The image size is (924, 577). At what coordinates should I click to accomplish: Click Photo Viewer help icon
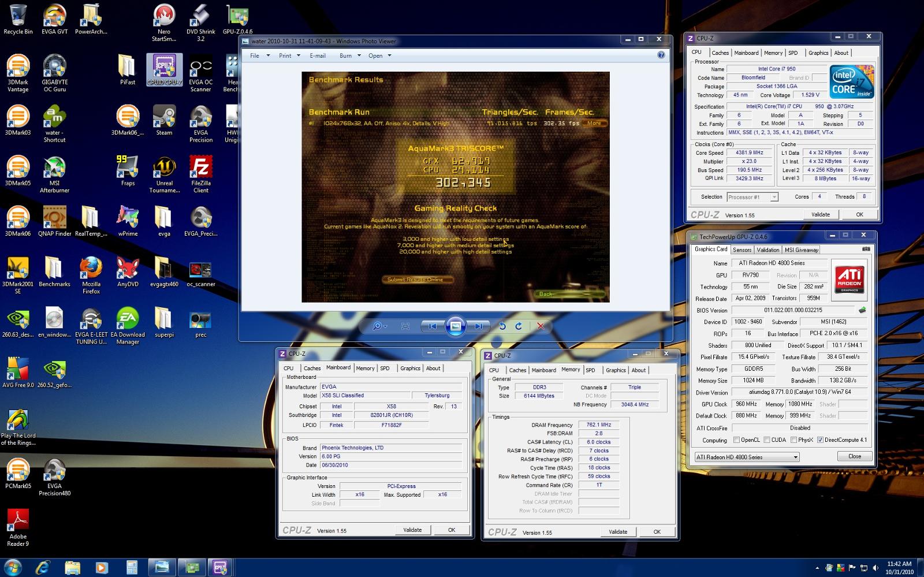click(x=661, y=55)
